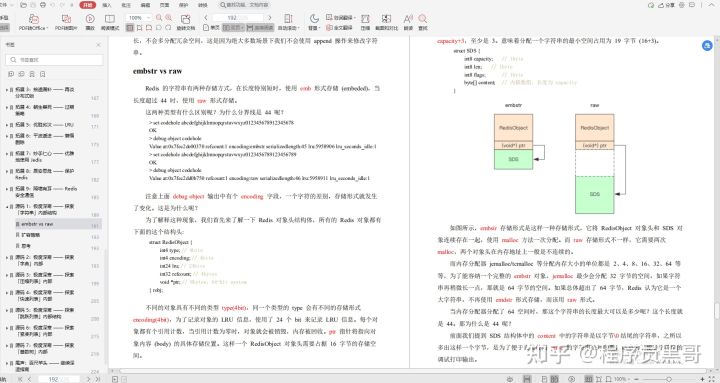The width and height of the screenshot is (720, 383).
Task: Switch to the 开始 tab
Action: [87, 5]
